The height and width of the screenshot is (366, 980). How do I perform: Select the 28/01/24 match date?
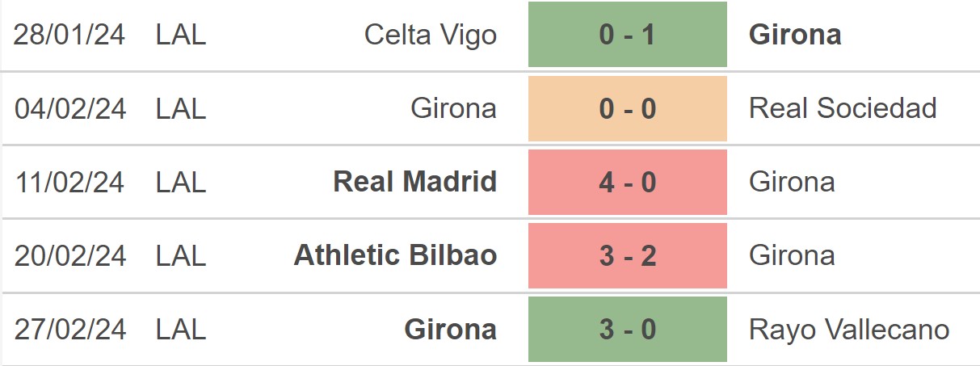pyautogui.click(x=70, y=36)
